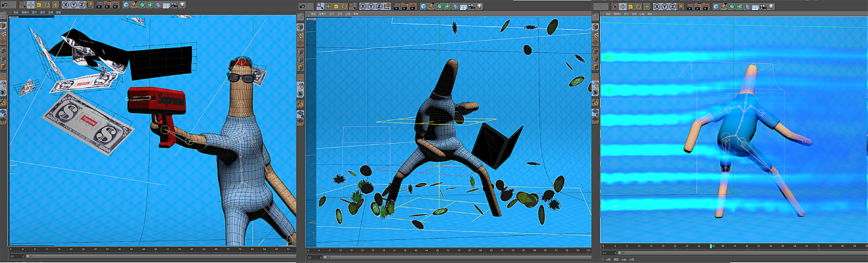
Task: Open 查看 viewport menu in money gun window
Action: (x=16, y=12)
